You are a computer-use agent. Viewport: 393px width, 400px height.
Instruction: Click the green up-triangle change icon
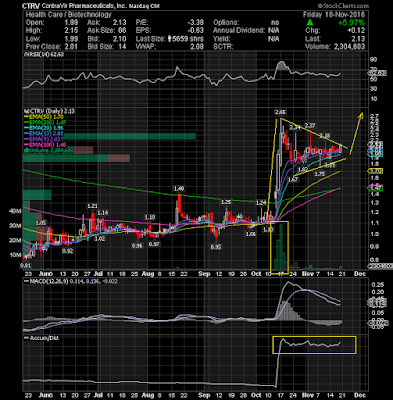(x=310, y=23)
